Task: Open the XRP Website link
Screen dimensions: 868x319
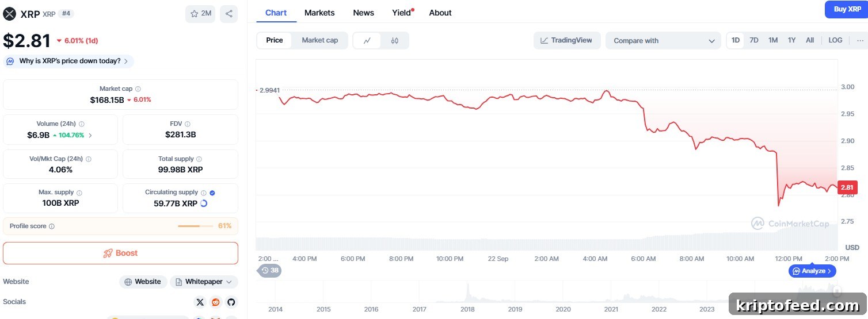Action: (x=143, y=282)
